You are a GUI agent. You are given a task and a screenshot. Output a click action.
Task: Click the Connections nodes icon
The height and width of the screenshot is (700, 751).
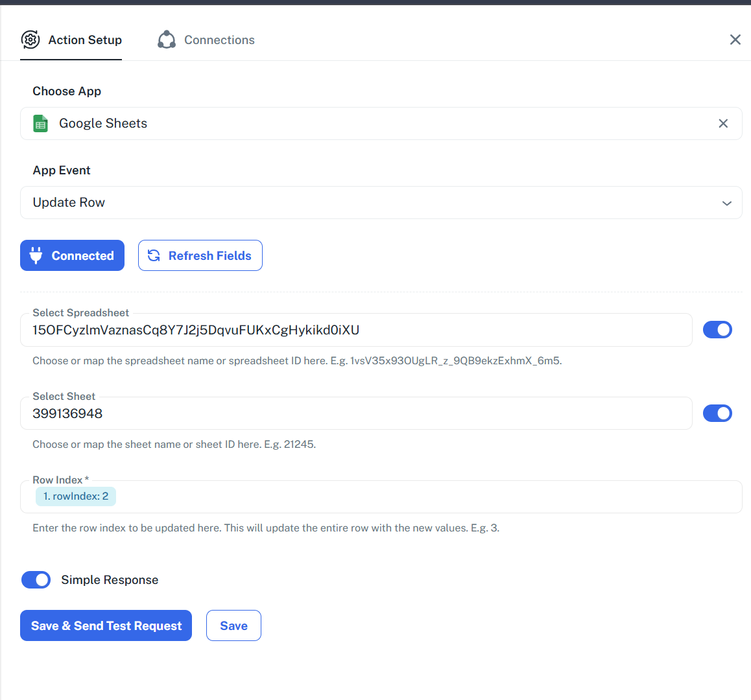(x=167, y=40)
